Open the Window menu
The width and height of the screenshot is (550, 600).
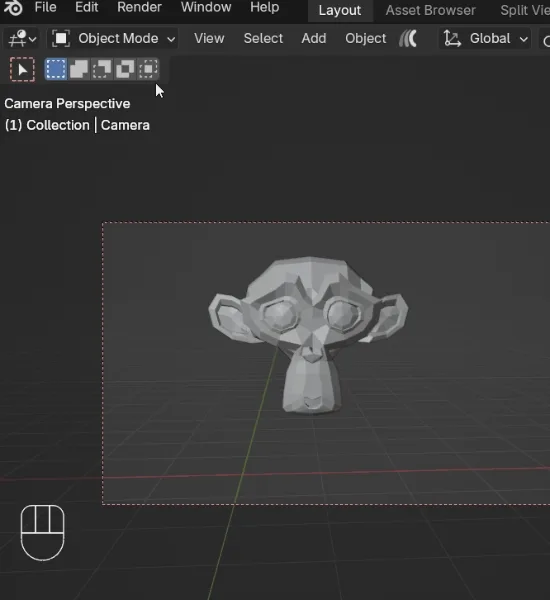point(206,7)
